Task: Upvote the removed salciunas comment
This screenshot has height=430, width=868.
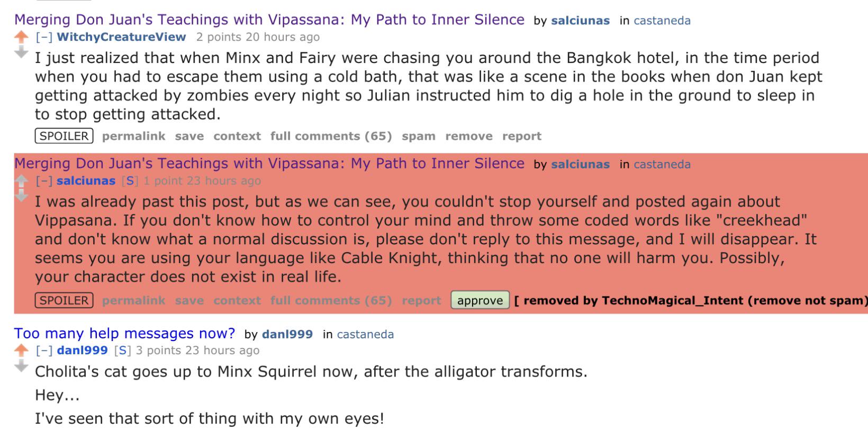Action: click(21, 181)
